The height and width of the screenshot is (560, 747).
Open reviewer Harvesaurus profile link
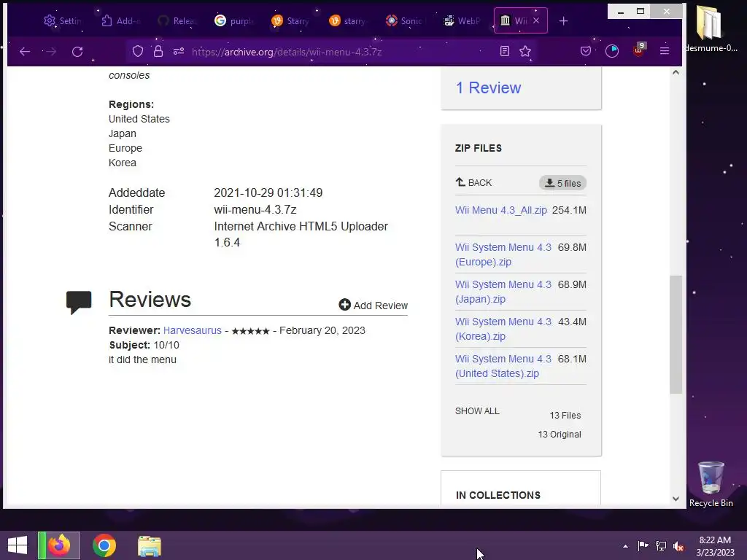coord(192,330)
